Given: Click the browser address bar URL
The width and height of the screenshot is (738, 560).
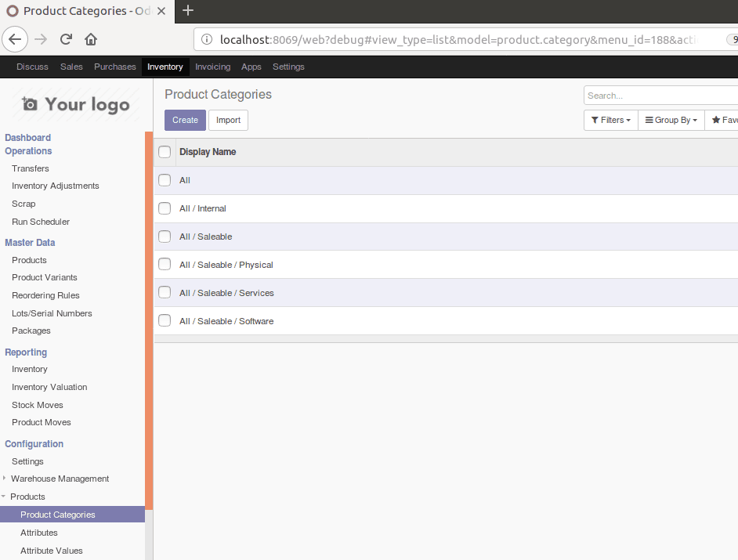Looking at the screenshot, I should pyautogui.click(x=459, y=39).
